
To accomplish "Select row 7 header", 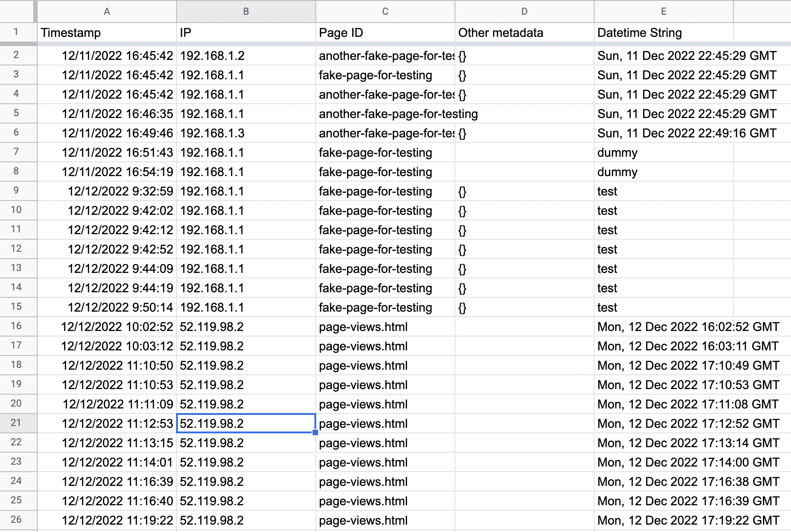I will (x=17, y=152).
